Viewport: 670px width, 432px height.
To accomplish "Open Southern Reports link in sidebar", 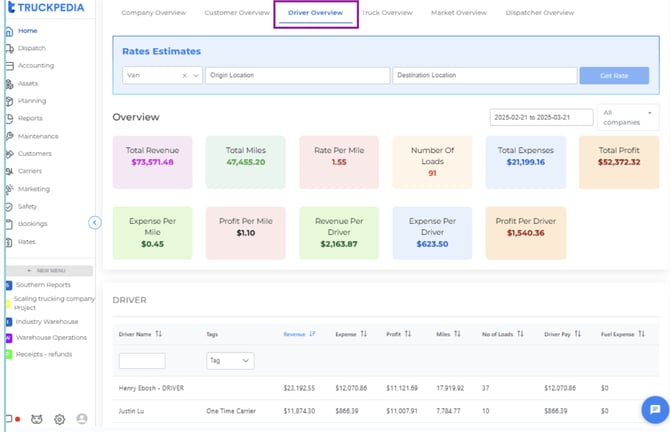I will [43, 285].
